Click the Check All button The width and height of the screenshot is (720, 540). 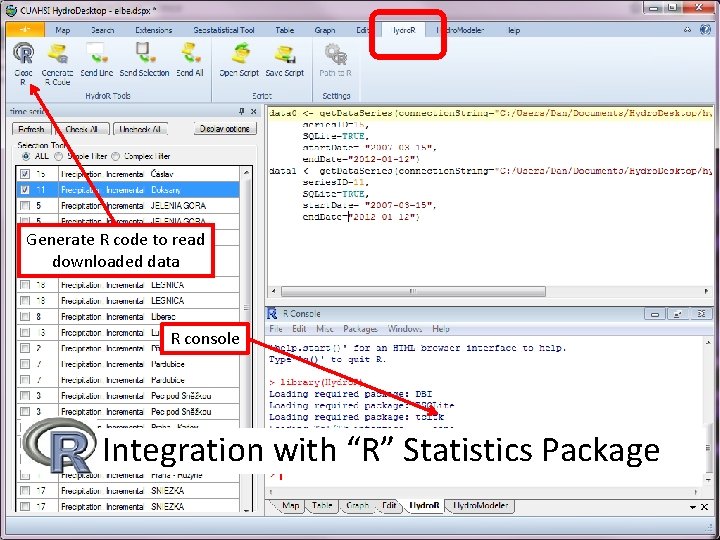[x=82, y=129]
